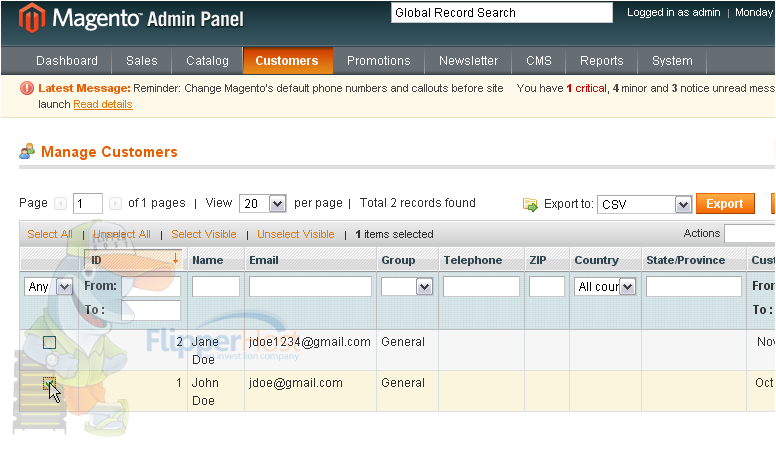This screenshot has width=776, height=450.
Task: Follow the Read details link
Action: click(x=103, y=104)
